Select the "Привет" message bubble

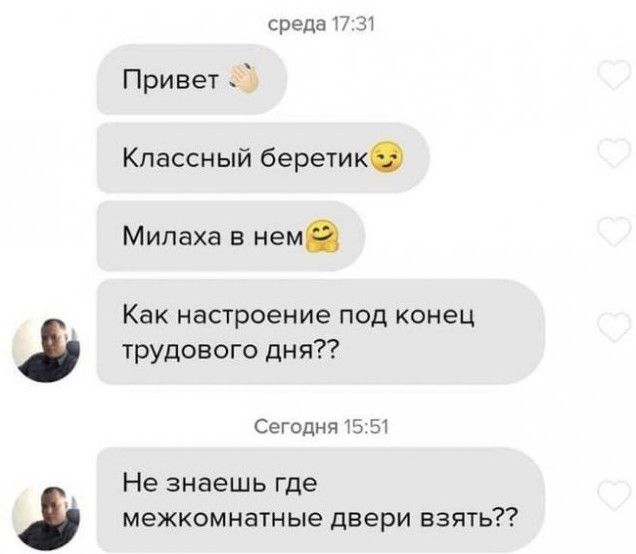pyautogui.click(x=192, y=79)
